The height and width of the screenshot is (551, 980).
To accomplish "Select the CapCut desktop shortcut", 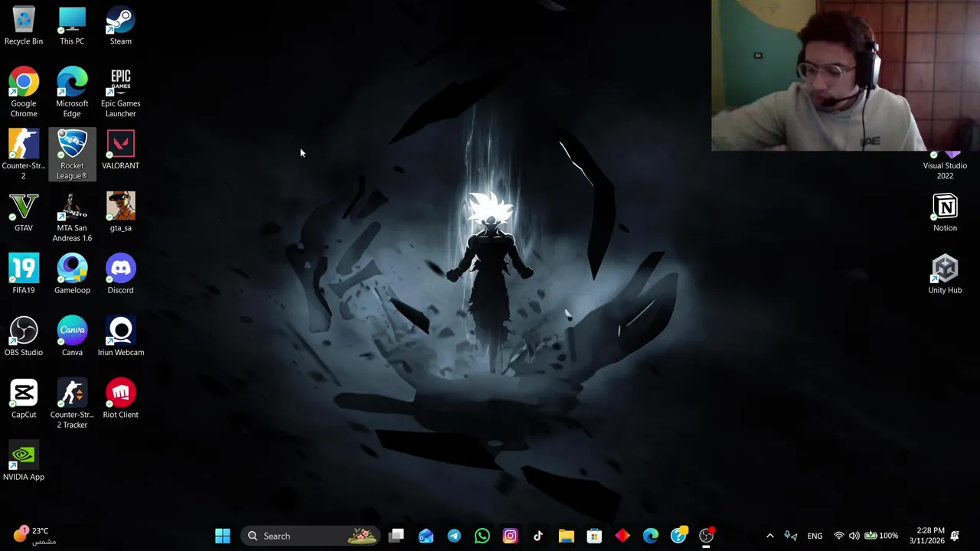I will click(24, 399).
